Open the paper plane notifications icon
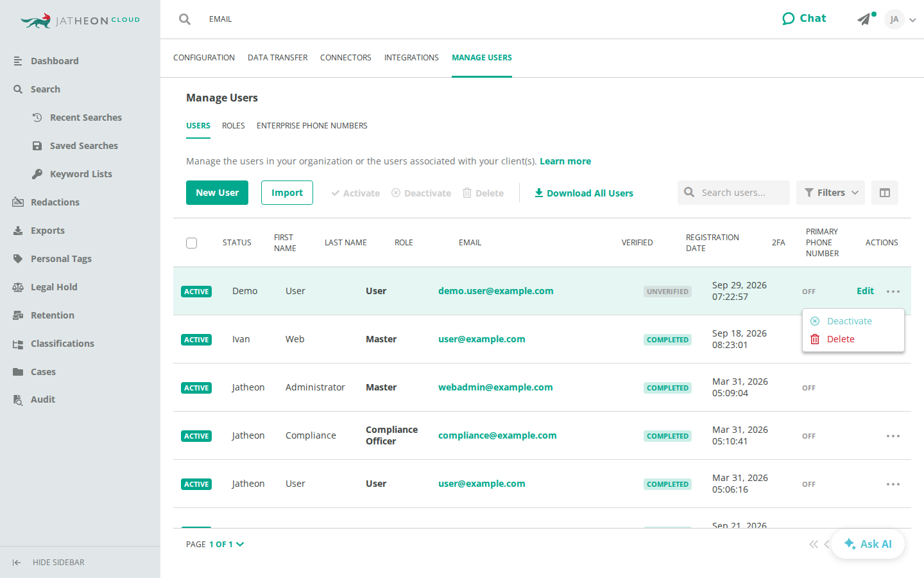The image size is (924, 578). coord(865,19)
